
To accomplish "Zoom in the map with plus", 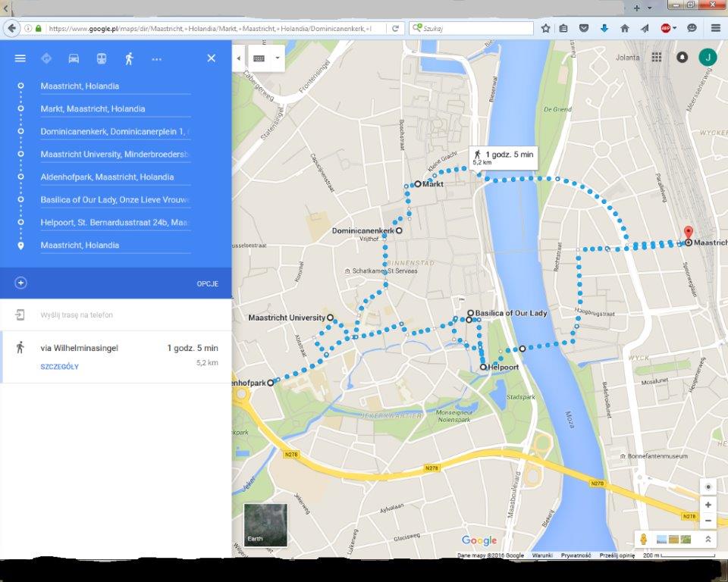I will [708, 505].
